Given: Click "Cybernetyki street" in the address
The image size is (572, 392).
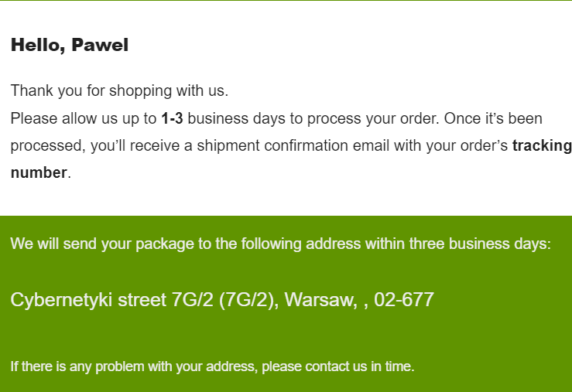Looking at the screenshot, I should point(88,300).
